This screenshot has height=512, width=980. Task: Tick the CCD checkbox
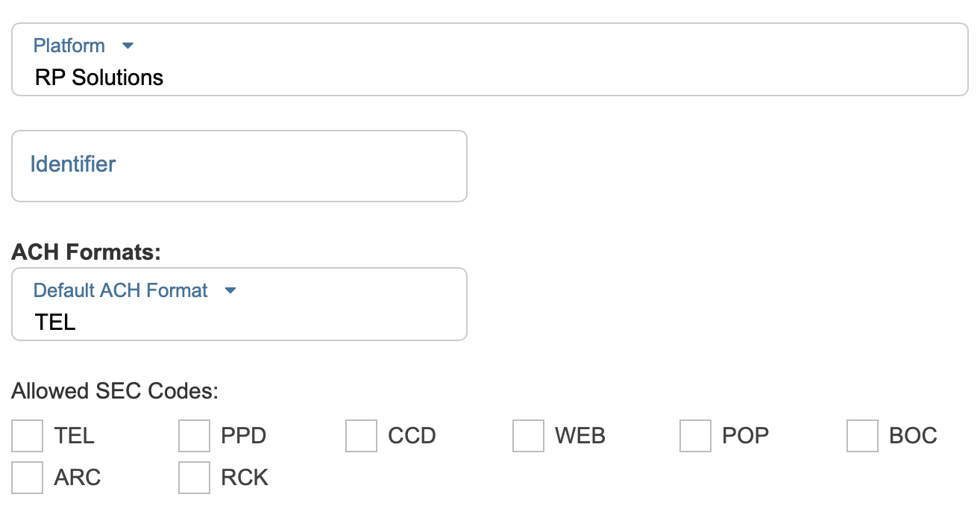(362, 436)
